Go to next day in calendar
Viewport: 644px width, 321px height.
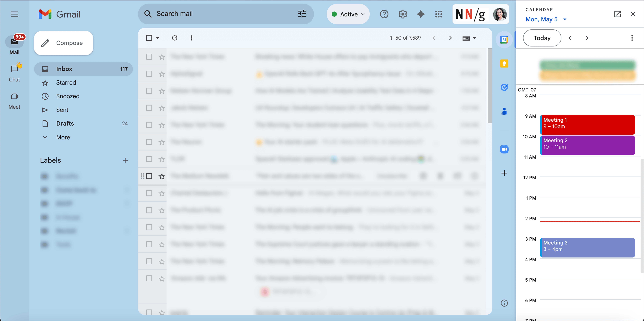pos(587,38)
